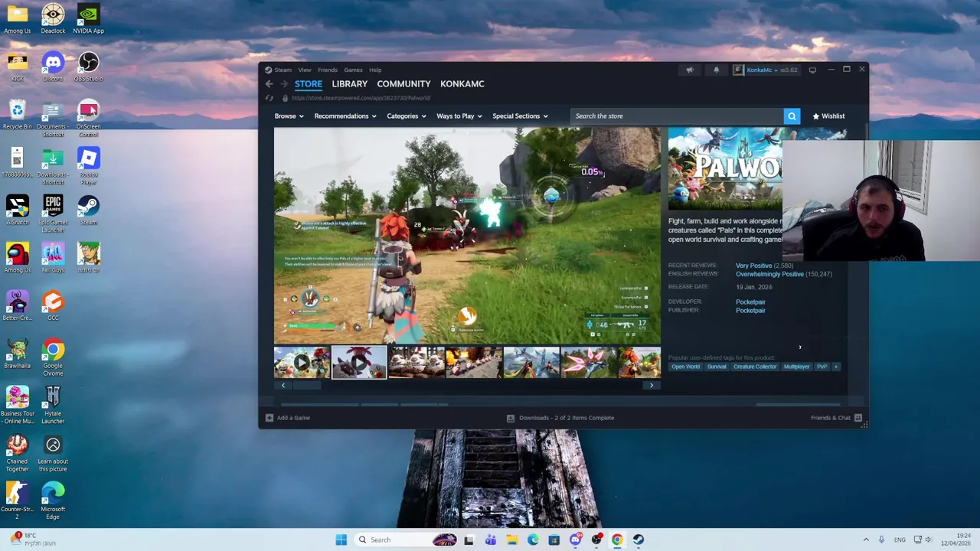Expand the Ways to Play dropdown
The image size is (980, 551).
click(459, 116)
